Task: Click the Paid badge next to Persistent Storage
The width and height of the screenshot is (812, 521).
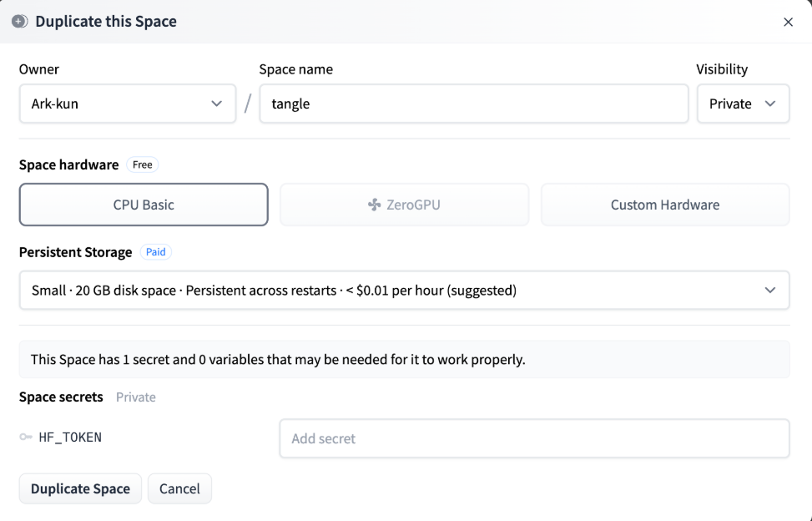Action: [156, 251]
